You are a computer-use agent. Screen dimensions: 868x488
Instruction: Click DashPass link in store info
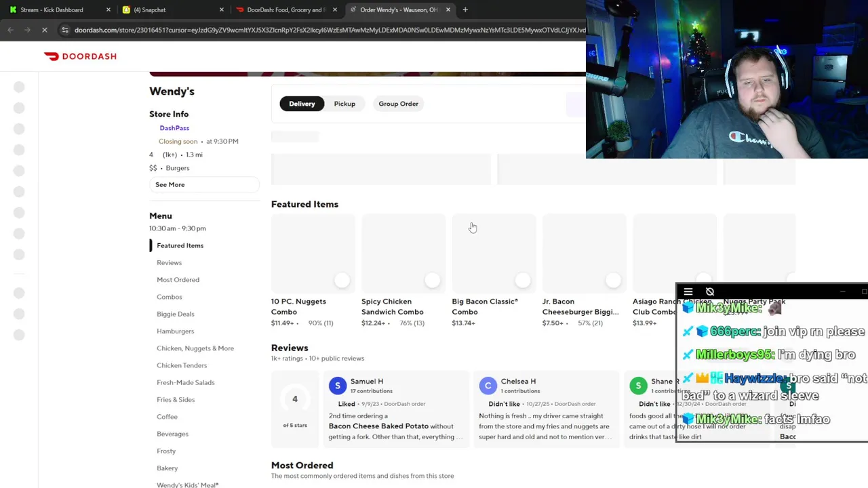(x=174, y=128)
